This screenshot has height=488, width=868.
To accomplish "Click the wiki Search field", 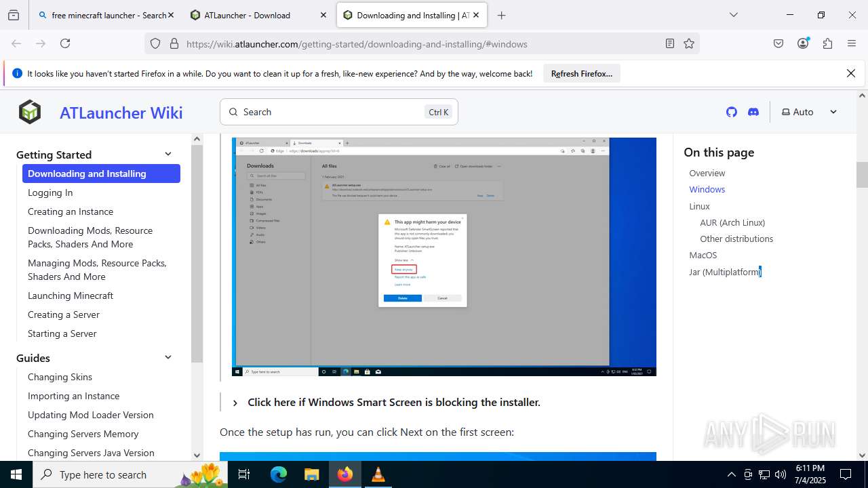I will [339, 112].
